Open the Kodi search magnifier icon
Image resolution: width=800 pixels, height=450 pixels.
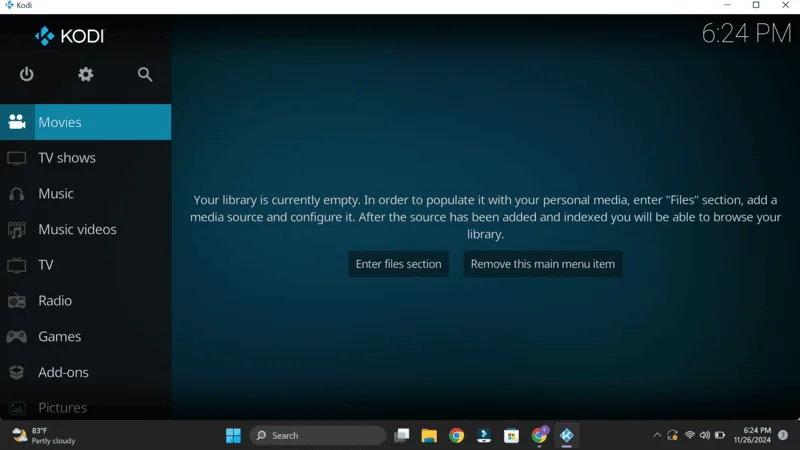(145, 74)
